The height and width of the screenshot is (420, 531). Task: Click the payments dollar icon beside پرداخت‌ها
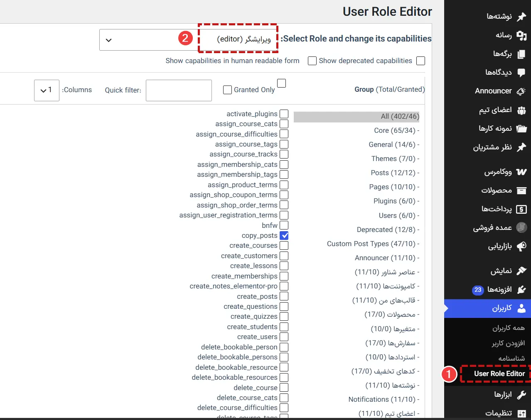click(521, 209)
